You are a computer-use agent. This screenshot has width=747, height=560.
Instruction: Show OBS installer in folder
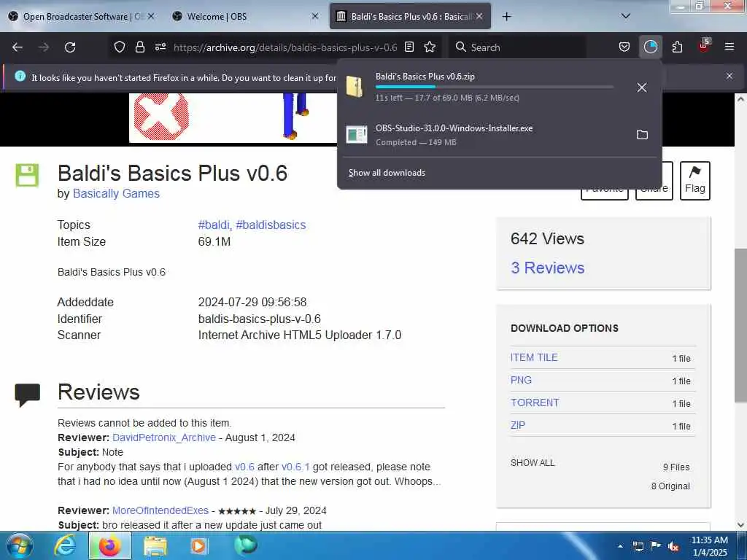642,135
